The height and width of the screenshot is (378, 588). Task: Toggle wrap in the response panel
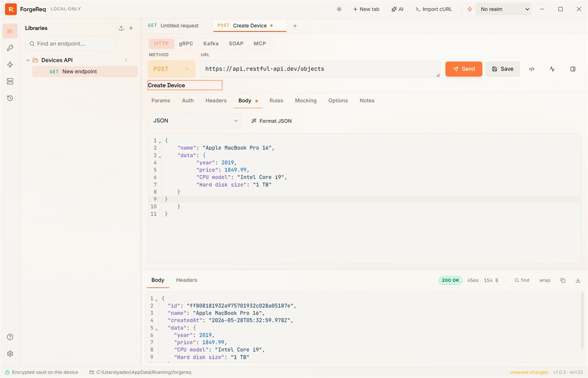[x=545, y=280]
